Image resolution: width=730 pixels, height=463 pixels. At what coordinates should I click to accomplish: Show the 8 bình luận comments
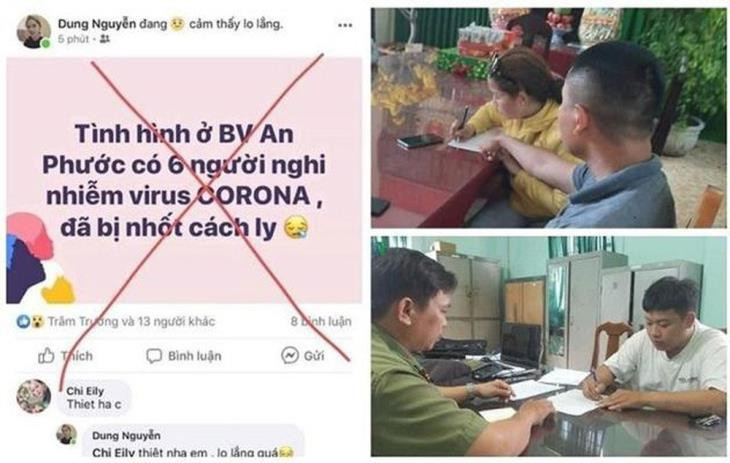click(321, 321)
